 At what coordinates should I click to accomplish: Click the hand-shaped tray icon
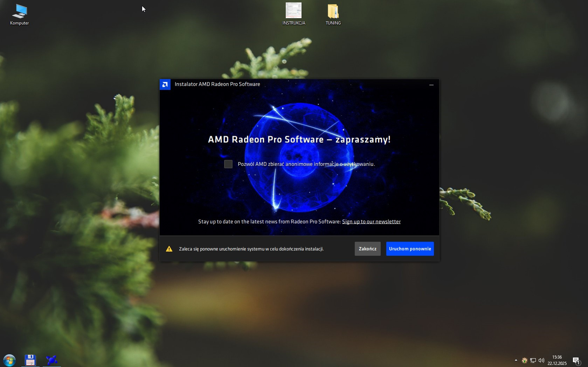coord(525,360)
